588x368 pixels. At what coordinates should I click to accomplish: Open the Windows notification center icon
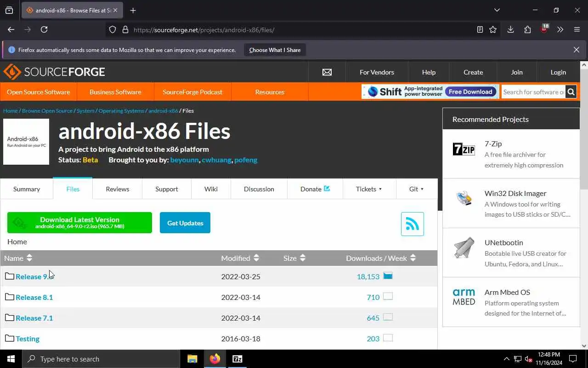pyautogui.click(x=573, y=359)
